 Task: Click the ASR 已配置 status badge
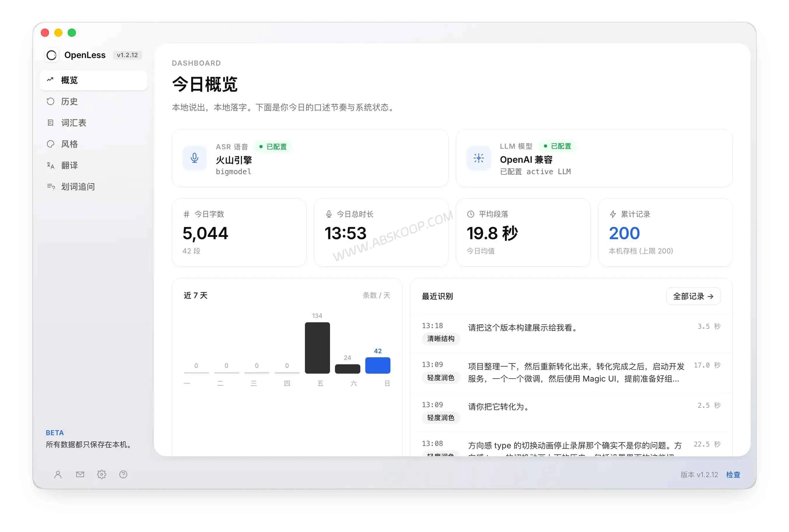click(273, 147)
